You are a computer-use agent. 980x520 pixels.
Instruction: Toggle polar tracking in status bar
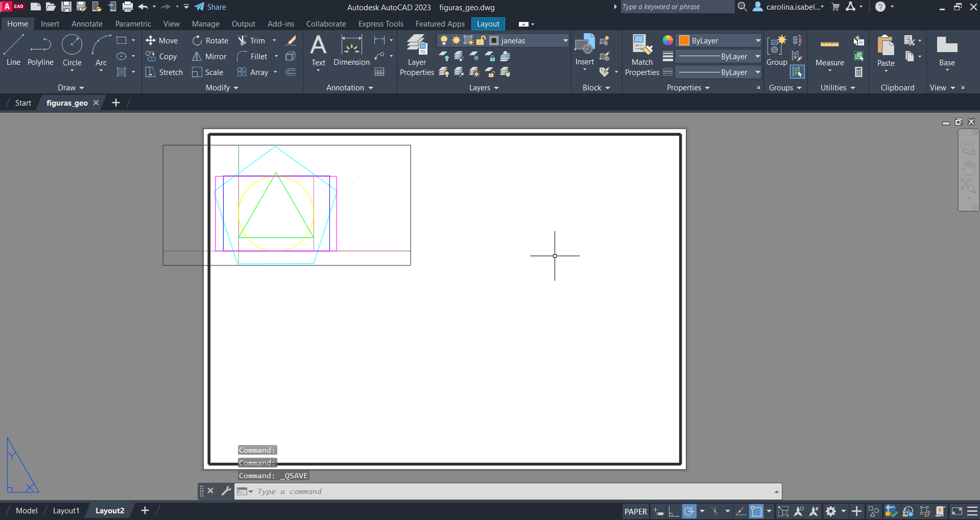pos(689,511)
